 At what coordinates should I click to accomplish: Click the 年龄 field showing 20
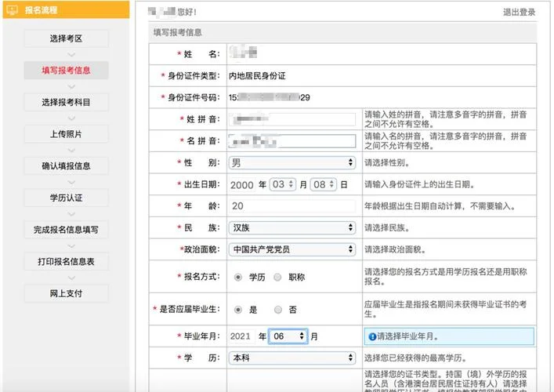[x=292, y=205]
